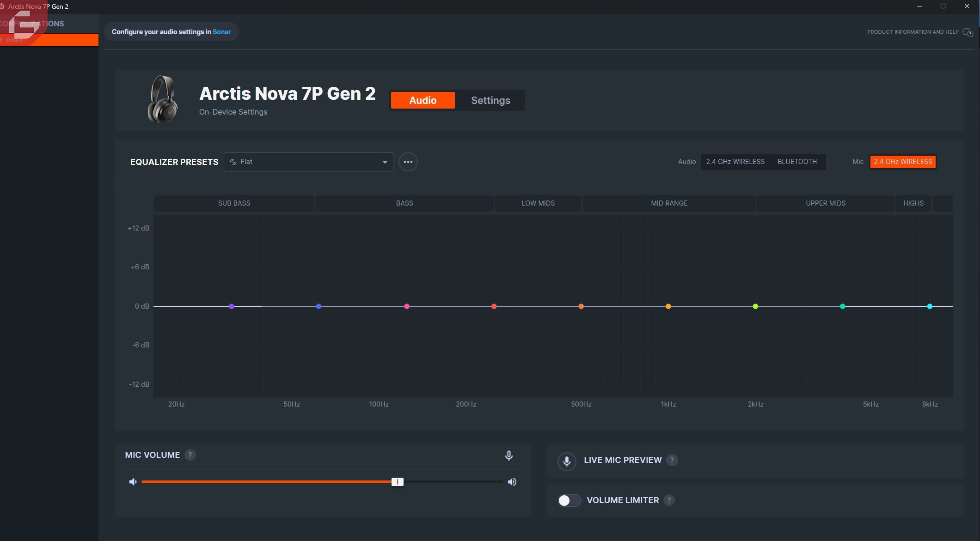980x541 pixels.
Task: Select Bluetooth audio option
Action: (x=797, y=162)
